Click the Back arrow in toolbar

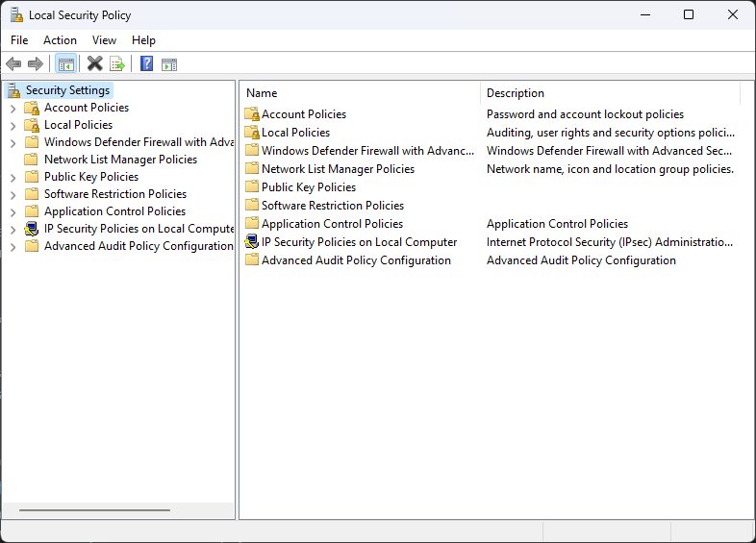[13, 64]
